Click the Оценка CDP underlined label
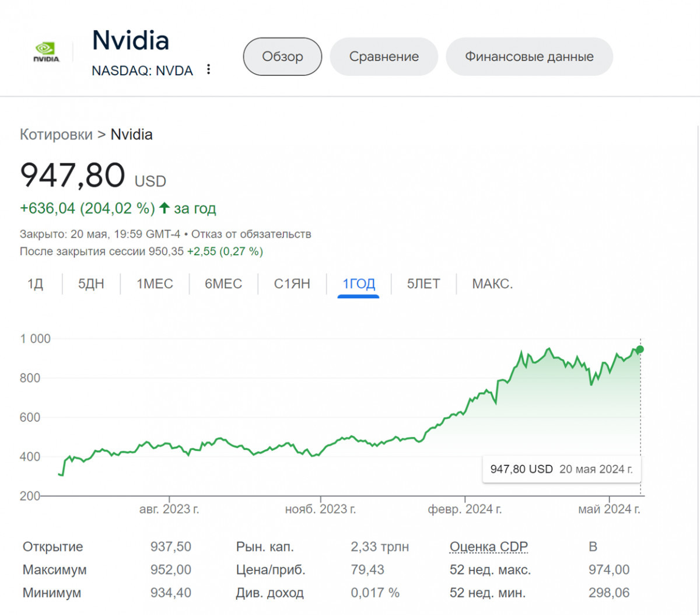Image resolution: width=700 pixels, height=615 pixels. 488,547
